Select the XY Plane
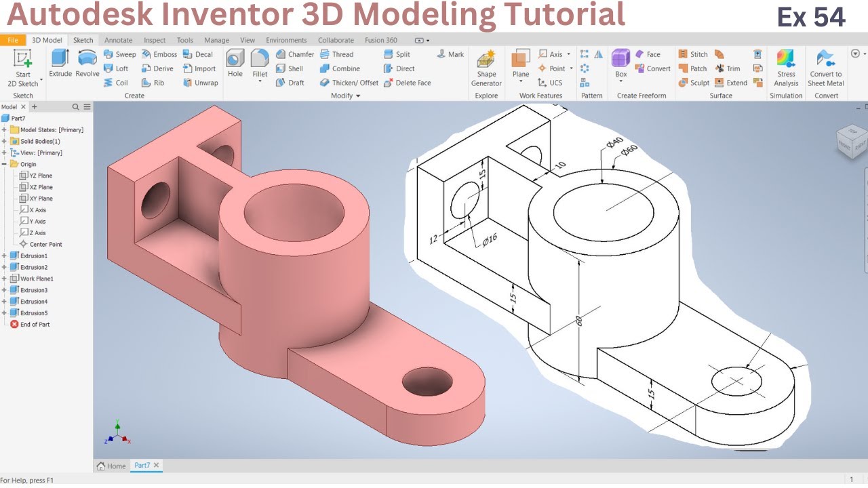Viewport: 868px width, 488px height. tap(36, 199)
